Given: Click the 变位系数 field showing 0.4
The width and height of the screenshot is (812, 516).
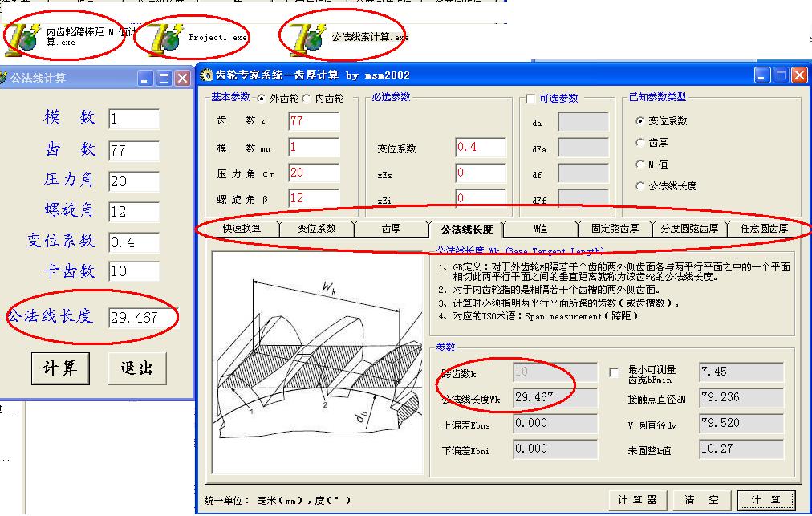Looking at the screenshot, I should 481,147.
